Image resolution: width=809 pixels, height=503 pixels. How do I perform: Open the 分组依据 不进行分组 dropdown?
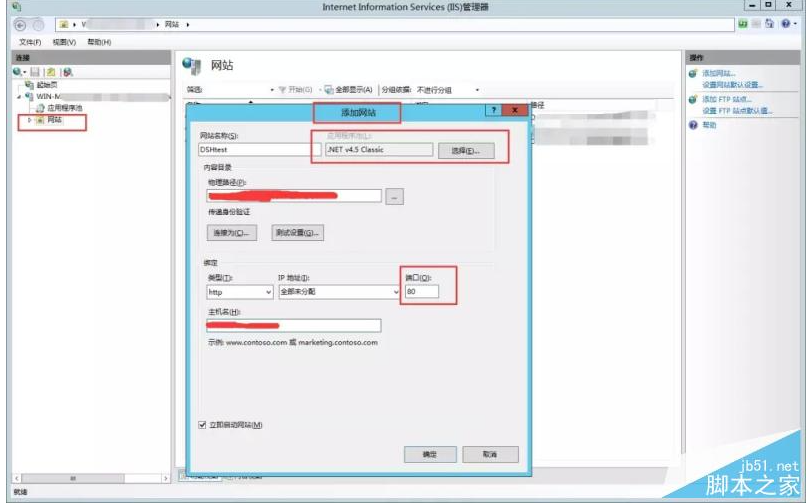(x=448, y=90)
